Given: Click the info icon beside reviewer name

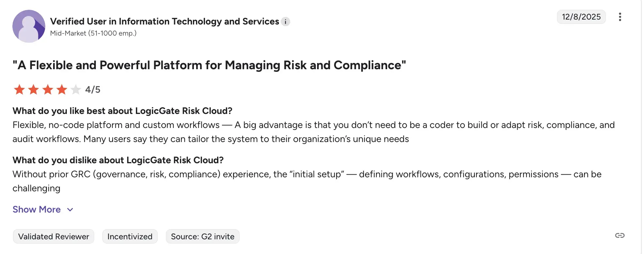Looking at the screenshot, I should click(x=285, y=22).
